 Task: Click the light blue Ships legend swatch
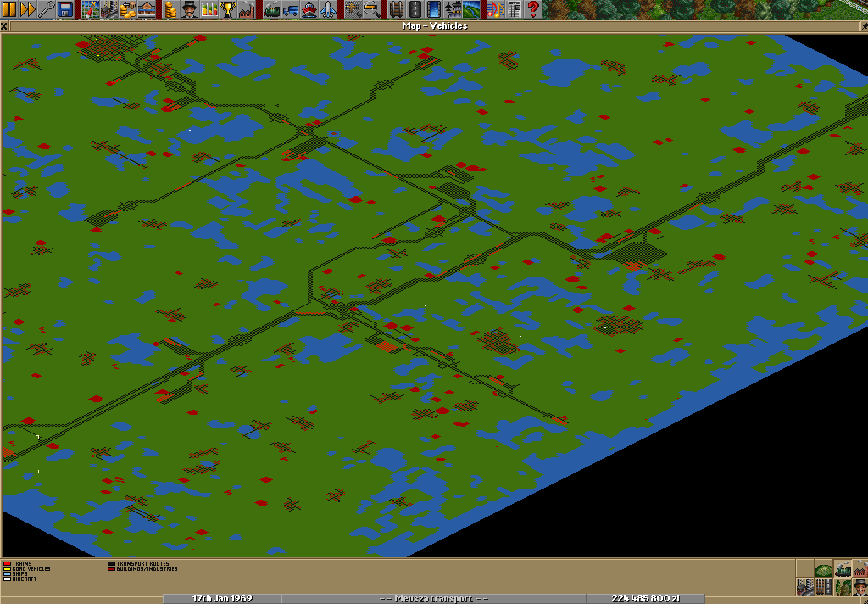pyautogui.click(x=7, y=574)
